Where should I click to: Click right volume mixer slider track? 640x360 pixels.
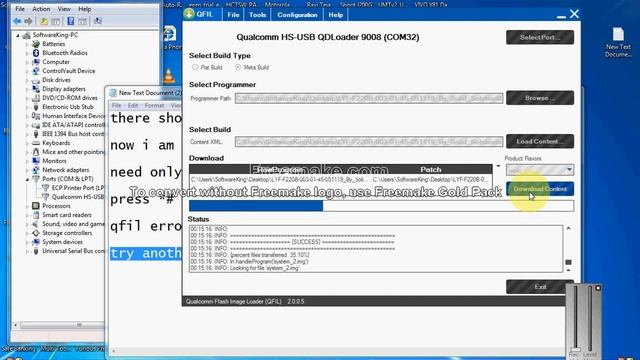(590, 317)
